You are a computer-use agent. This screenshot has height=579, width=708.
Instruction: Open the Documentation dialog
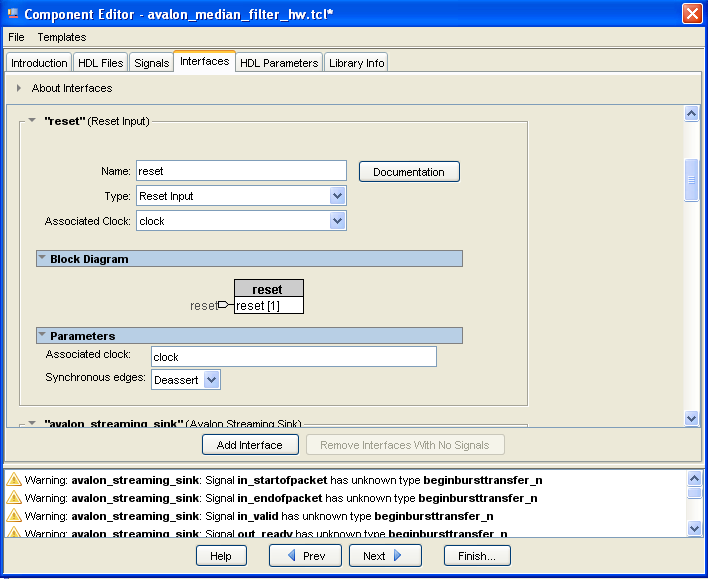[x=409, y=172]
